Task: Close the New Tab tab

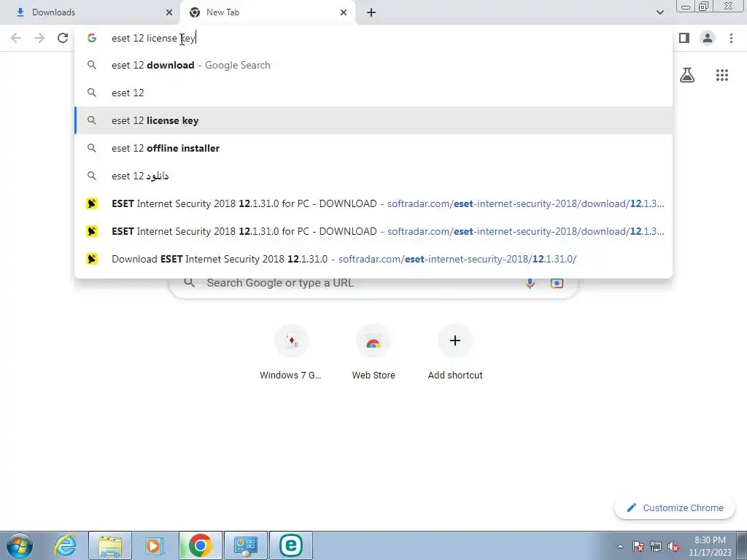Action: 344,12
